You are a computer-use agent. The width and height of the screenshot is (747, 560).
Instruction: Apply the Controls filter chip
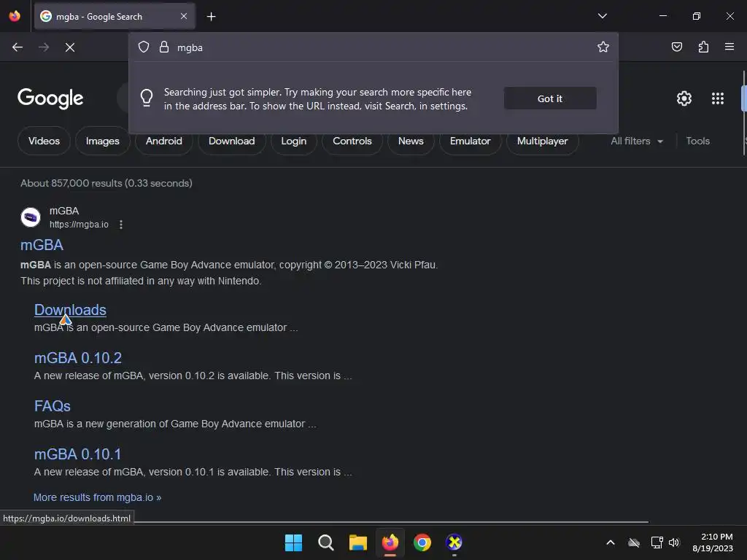352,141
